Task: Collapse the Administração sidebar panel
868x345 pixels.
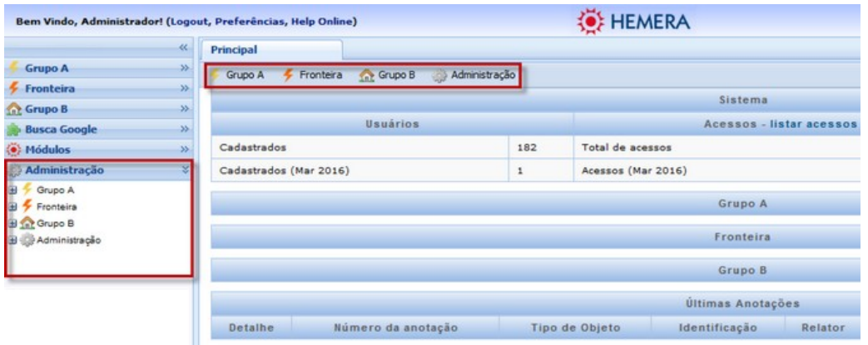Action: coord(186,170)
